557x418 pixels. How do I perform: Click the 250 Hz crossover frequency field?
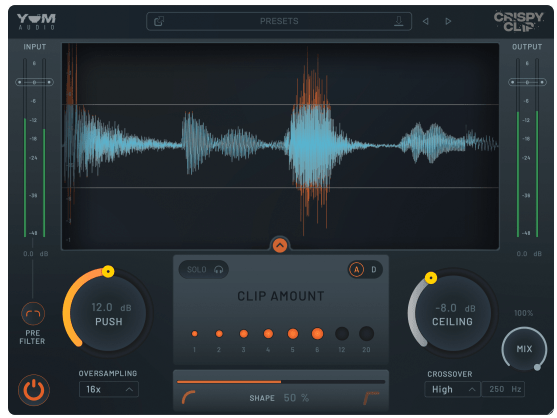[503, 390]
